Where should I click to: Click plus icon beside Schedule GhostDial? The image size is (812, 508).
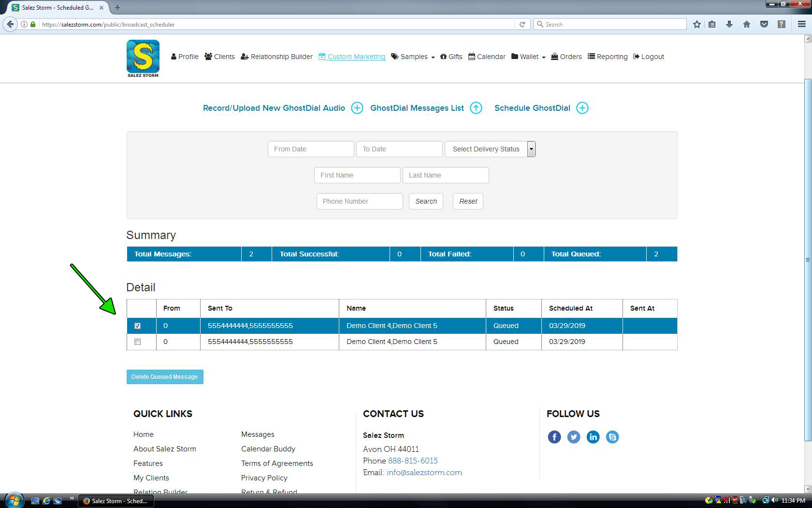pos(582,108)
